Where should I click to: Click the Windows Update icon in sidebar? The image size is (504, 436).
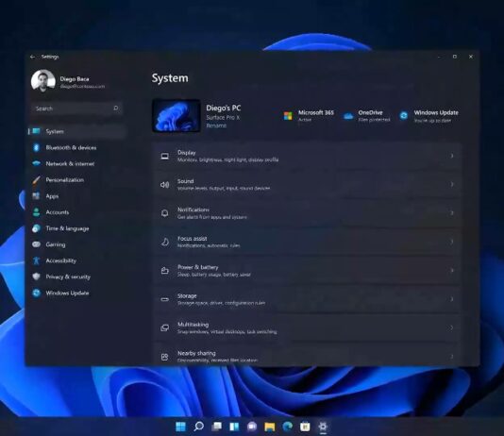click(36, 293)
